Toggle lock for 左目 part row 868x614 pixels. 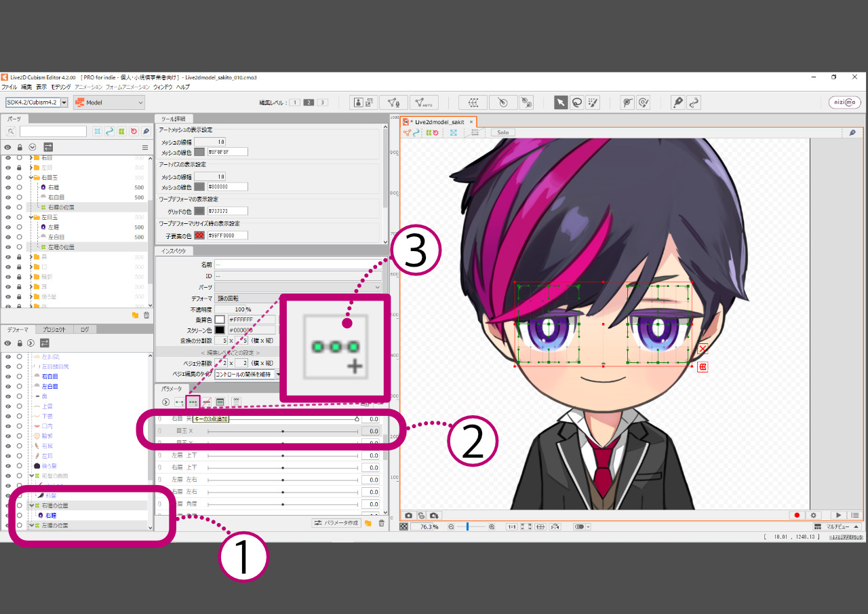20,168
